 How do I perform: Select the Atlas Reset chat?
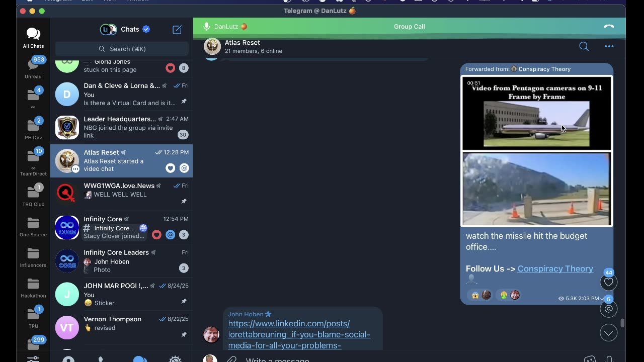121,161
